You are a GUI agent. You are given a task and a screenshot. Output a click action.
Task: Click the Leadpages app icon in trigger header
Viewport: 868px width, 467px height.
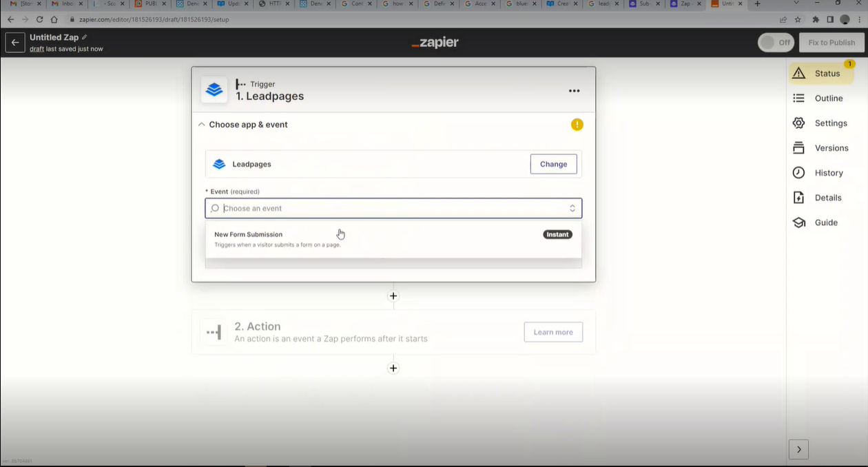pos(214,90)
